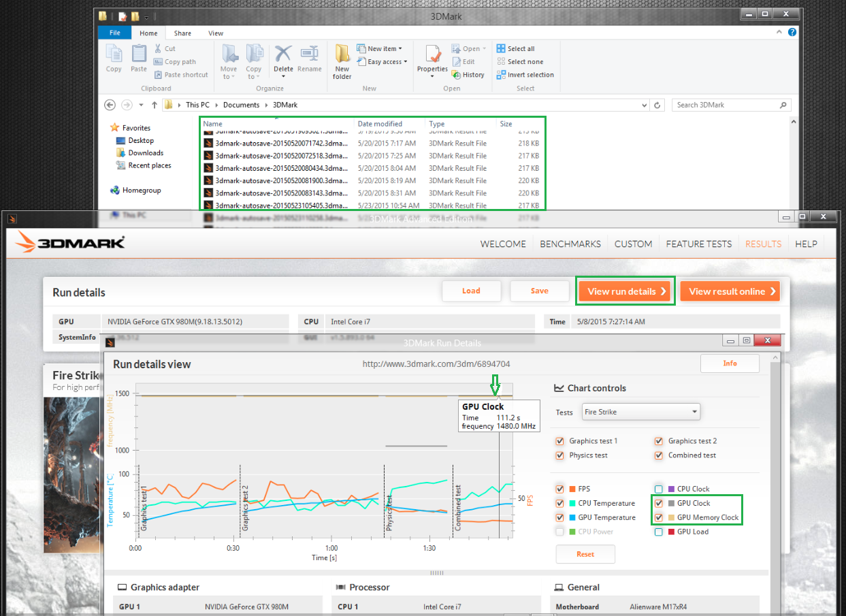Click the GPU Load red color swatch
The image size is (846, 616).
click(x=670, y=532)
